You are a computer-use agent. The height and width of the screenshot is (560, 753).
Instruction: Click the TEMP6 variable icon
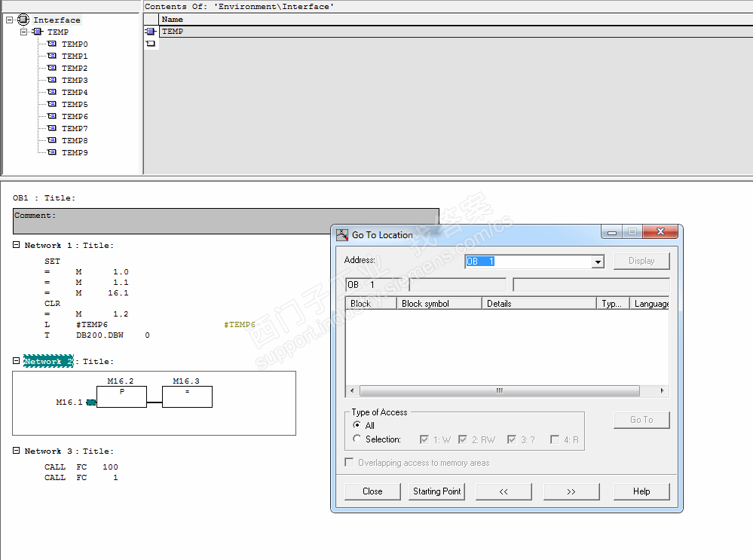(x=52, y=116)
